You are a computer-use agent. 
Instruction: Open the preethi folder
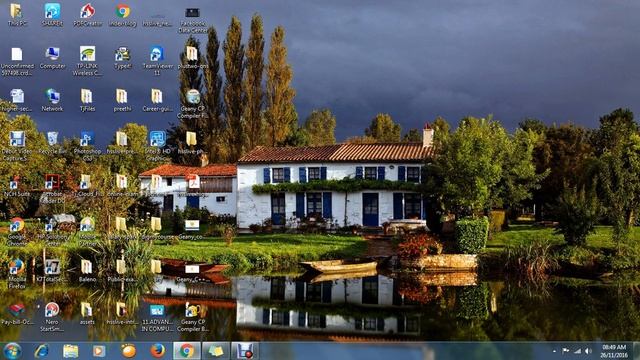(122, 100)
